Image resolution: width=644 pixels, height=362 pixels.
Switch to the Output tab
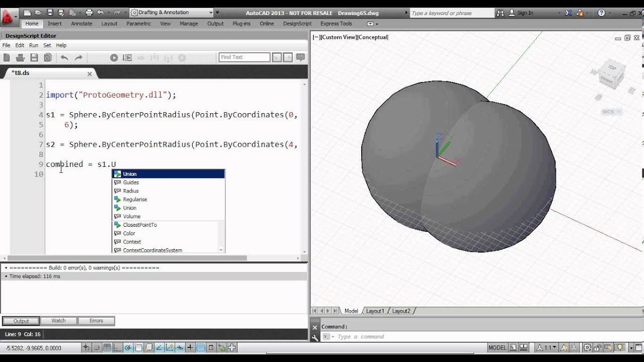(x=21, y=321)
